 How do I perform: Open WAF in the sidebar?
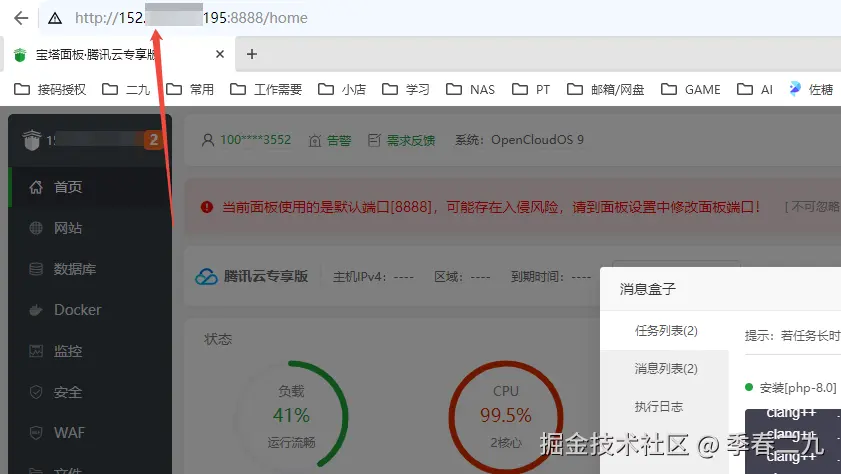(x=90, y=433)
